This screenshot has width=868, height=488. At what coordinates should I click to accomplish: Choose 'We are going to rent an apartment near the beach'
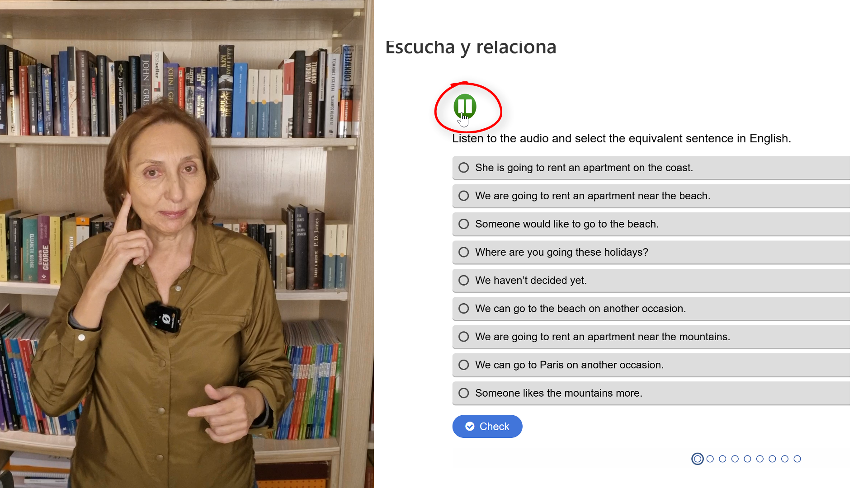point(651,196)
